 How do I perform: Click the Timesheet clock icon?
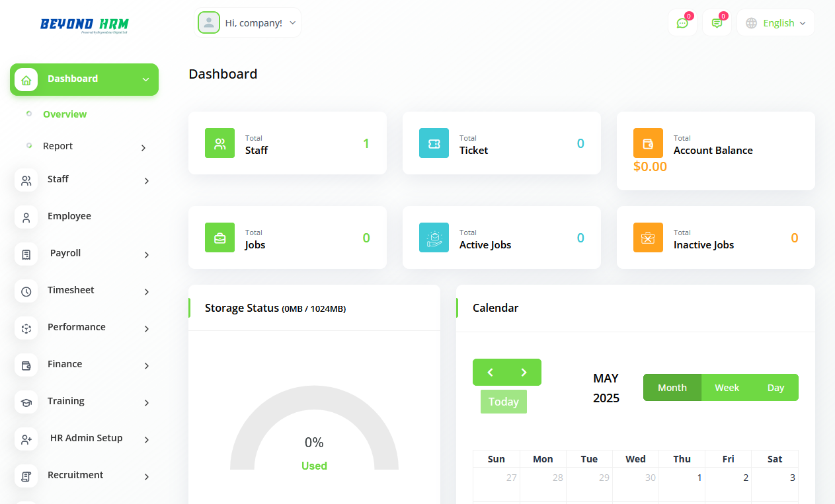[x=26, y=291]
